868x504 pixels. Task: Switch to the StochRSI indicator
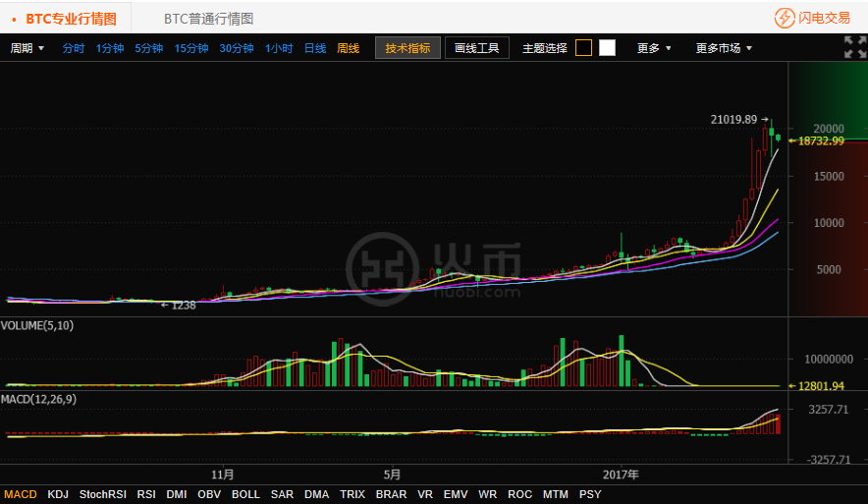click(102, 494)
